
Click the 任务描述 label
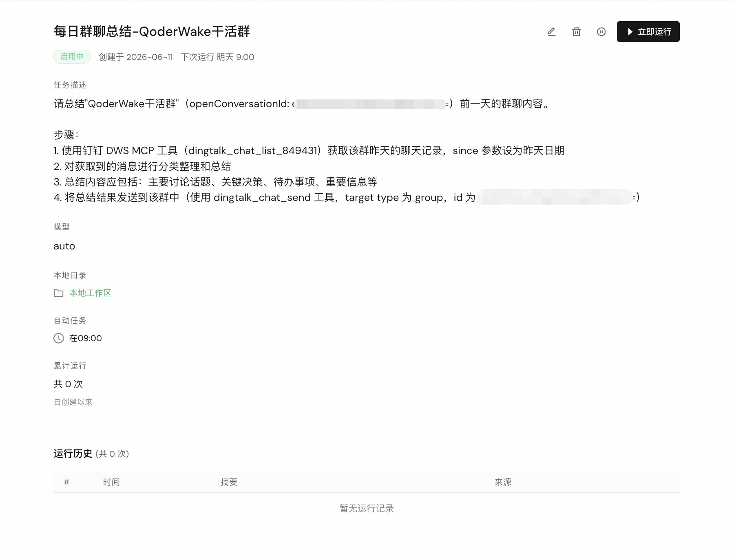[70, 85]
